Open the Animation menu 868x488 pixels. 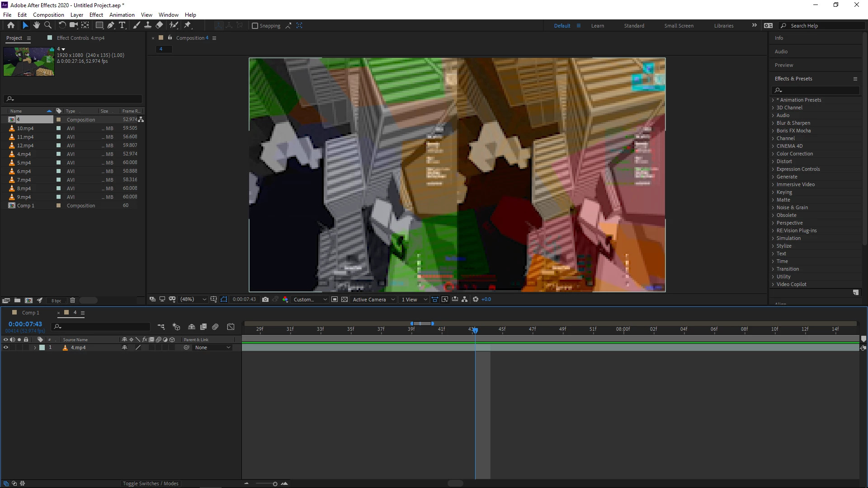(x=122, y=14)
